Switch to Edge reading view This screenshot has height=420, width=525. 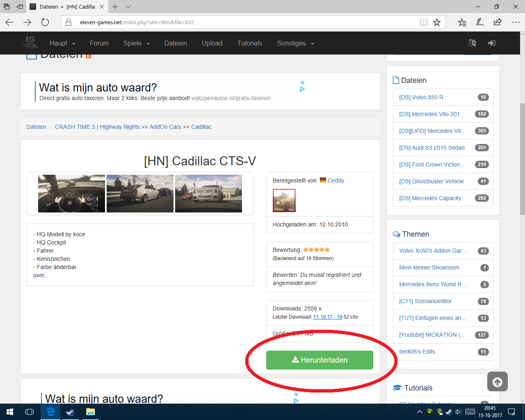click(424, 22)
